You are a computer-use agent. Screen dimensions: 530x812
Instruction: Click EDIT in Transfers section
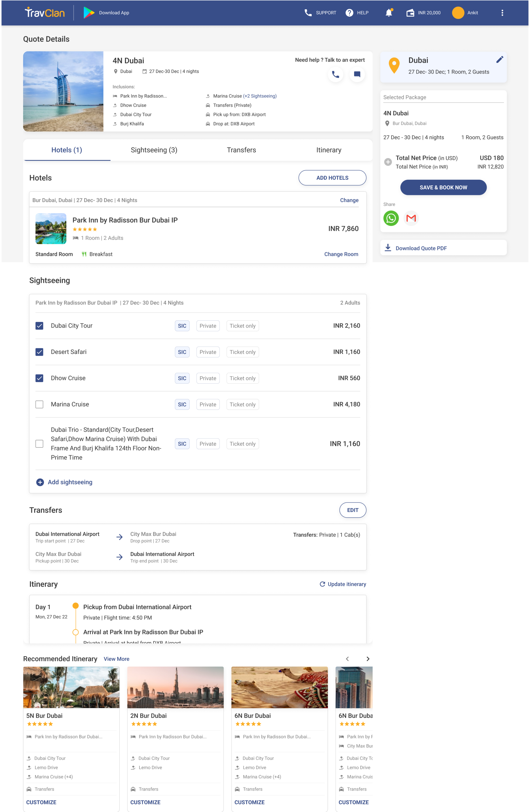tap(353, 510)
